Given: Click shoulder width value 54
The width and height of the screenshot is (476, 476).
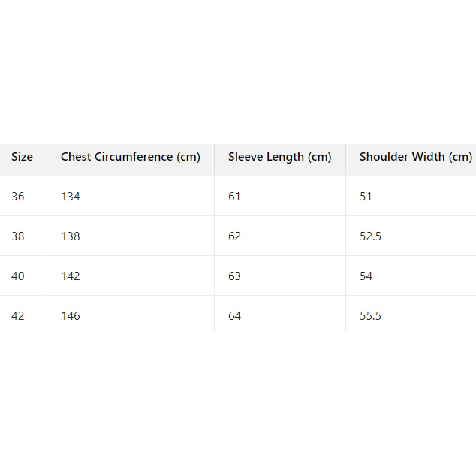Looking at the screenshot, I should pyautogui.click(x=366, y=276).
